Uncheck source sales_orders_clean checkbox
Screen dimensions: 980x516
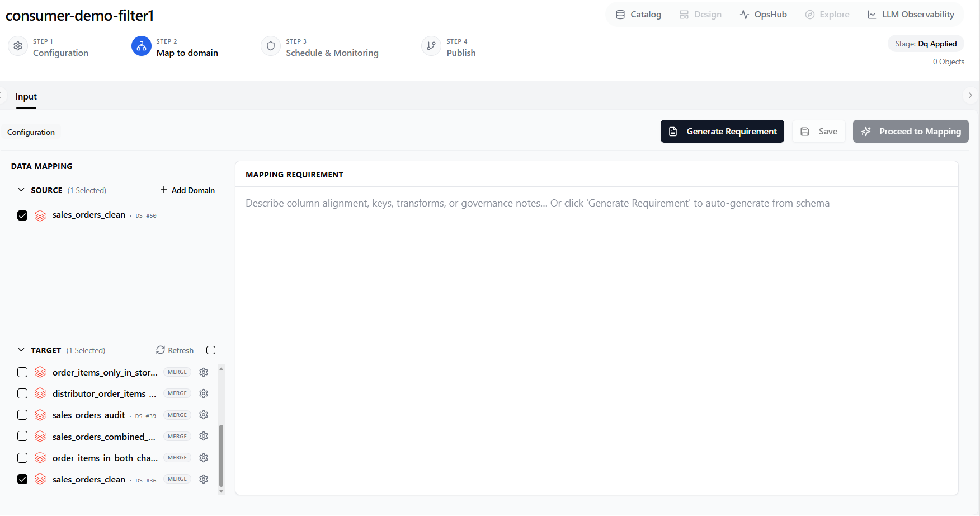[x=22, y=215]
